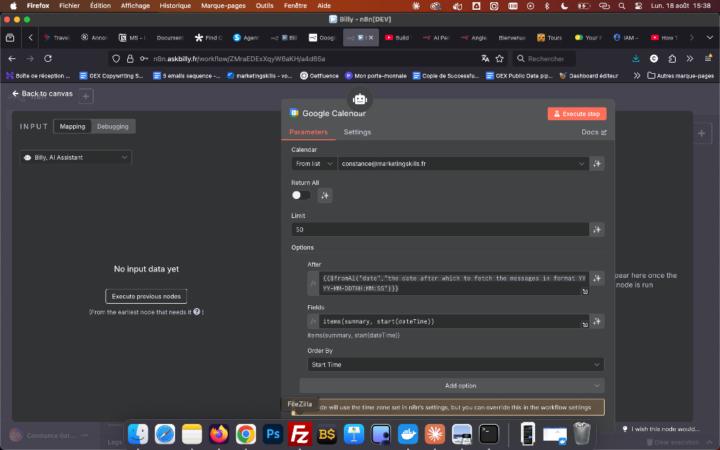
Task: Expand the Fields expression editor icon
Action: pos(585,325)
